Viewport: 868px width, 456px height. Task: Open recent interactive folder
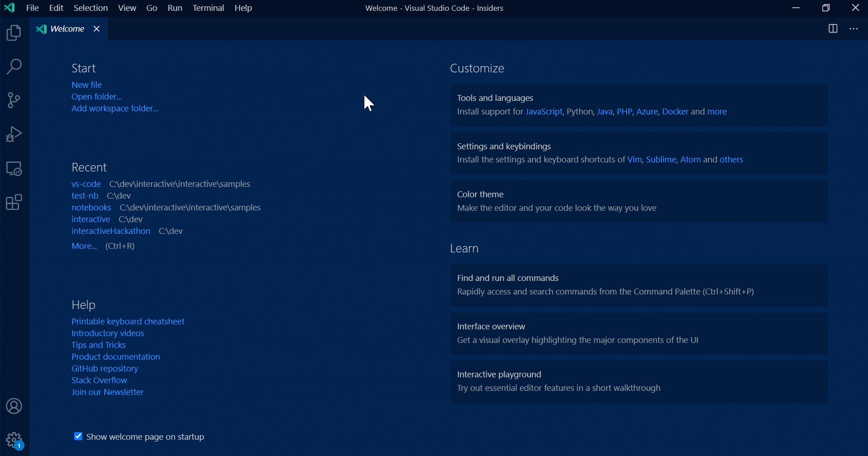[x=91, y=219]
